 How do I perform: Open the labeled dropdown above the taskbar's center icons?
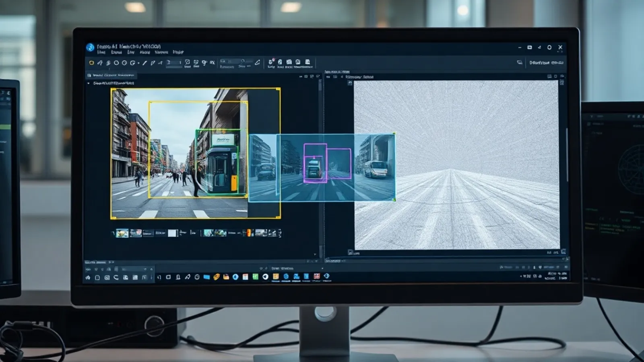pos(297,268)
